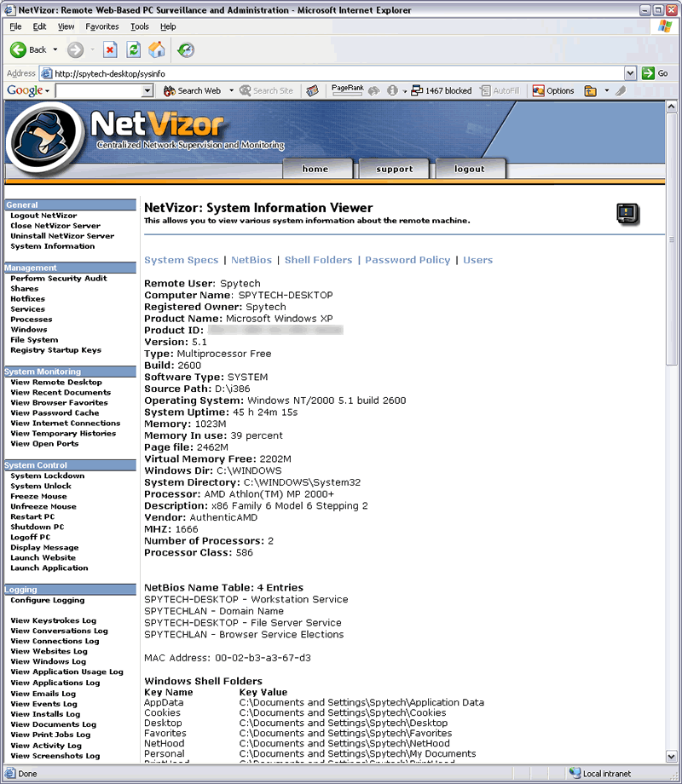The image size is (682, 784).
Task: Refresh the page with the Refresh icon
Action: 133,49
